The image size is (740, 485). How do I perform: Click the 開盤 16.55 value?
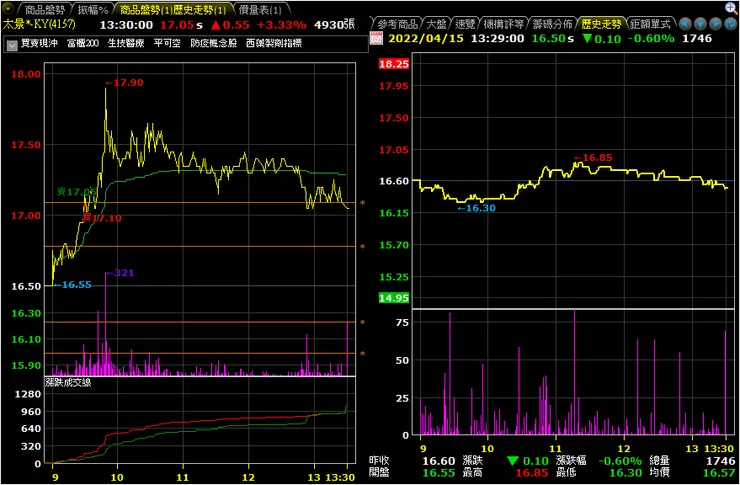(439, 473)
